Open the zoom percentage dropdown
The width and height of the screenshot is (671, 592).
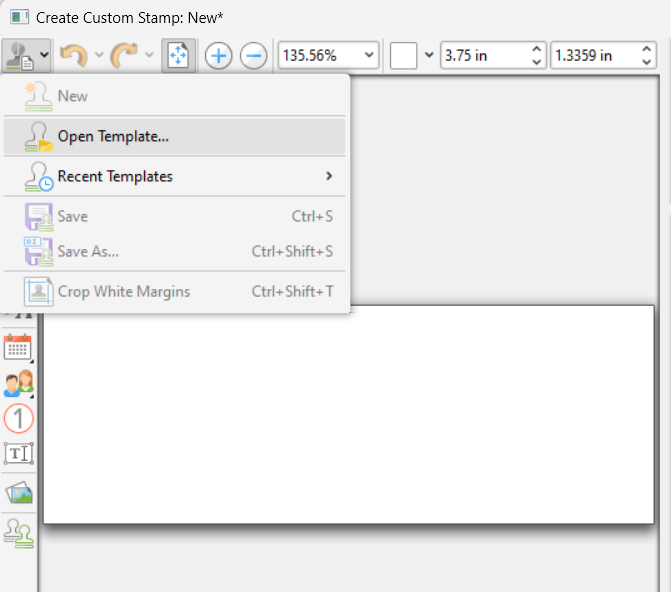coord(370,55)
